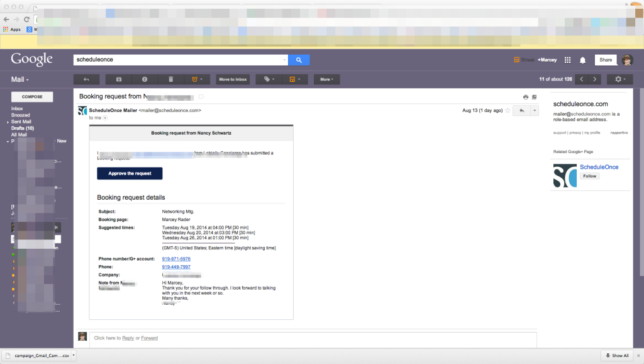Reload the page in the browser
Screen dimensions: 644x364
(26, 20)
